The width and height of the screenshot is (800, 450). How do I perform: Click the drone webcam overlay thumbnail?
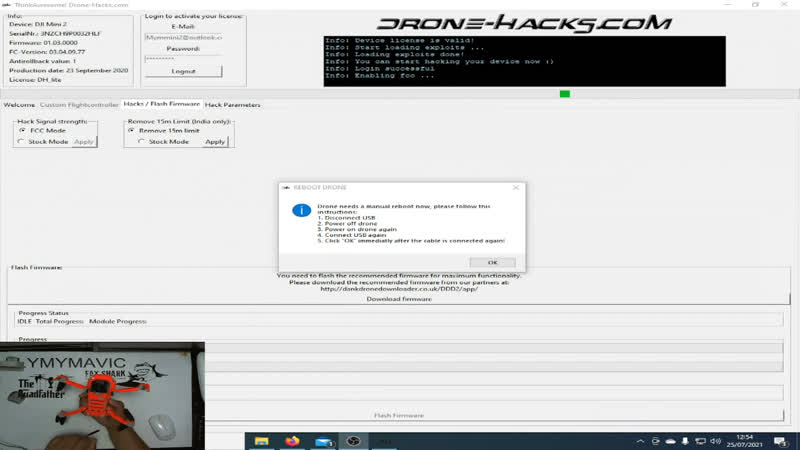click(102, 396)
